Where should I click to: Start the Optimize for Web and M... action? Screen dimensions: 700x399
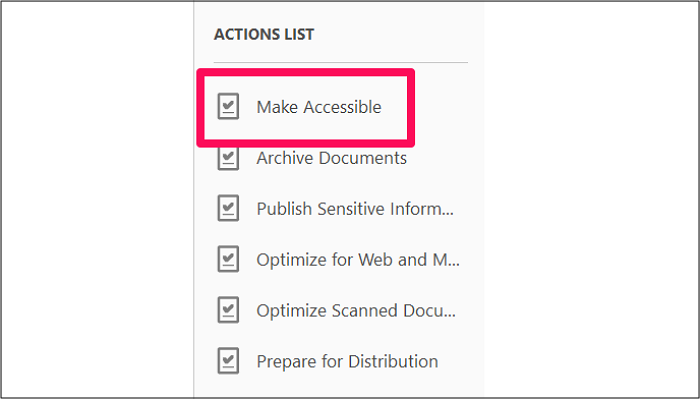point(358,260)
